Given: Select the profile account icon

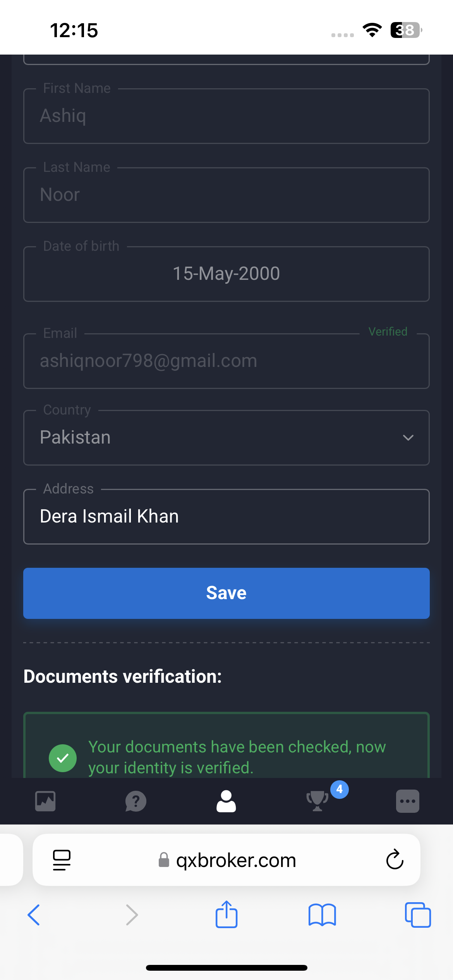Looking at the screenshot, I should point(226,801).
